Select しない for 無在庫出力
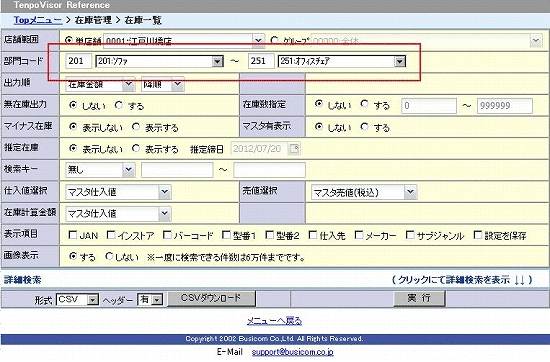This screenshot has width=550, height=362. point(73,105)
